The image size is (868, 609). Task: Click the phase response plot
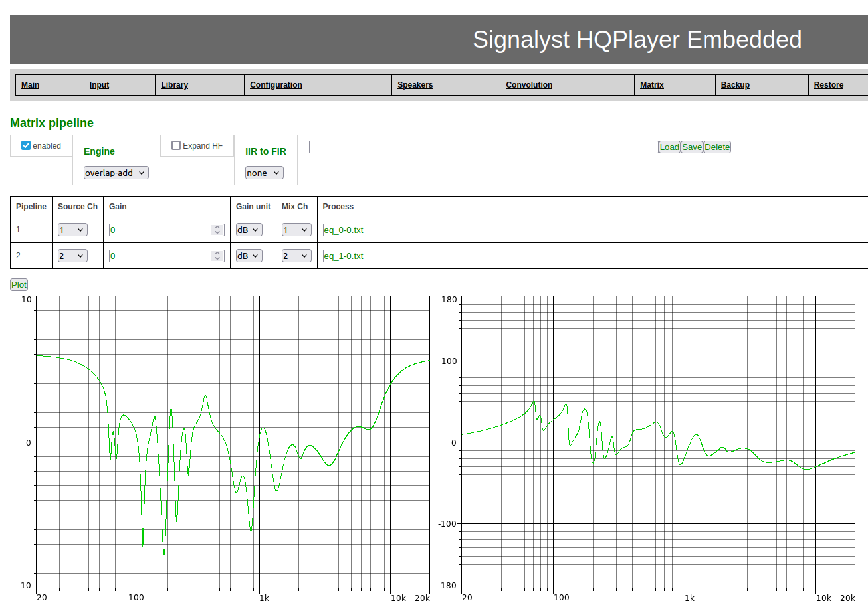point(658,442)
